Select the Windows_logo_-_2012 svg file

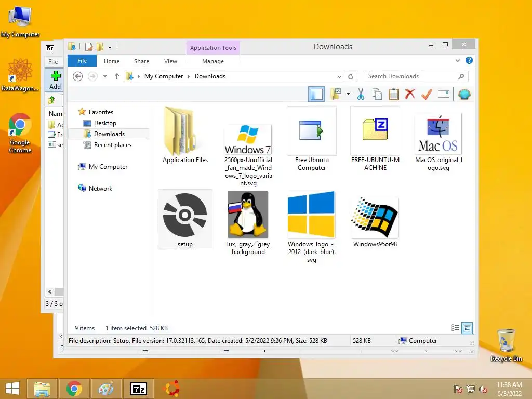(x=312, y=227)
